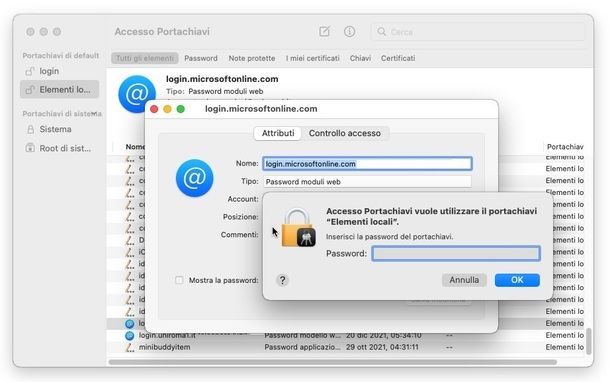Click the padlock keychain icon in dialog
Screen dimensions: 610x382
(298, 228)
